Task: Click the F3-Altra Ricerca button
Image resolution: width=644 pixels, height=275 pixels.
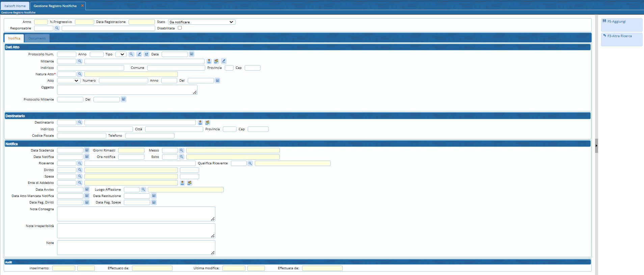Action: (x=621, y=36)
